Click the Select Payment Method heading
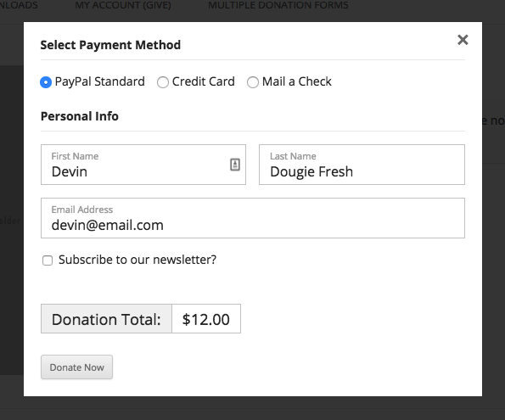Viewport: 505px width, 420px height. tap(110, 45)
